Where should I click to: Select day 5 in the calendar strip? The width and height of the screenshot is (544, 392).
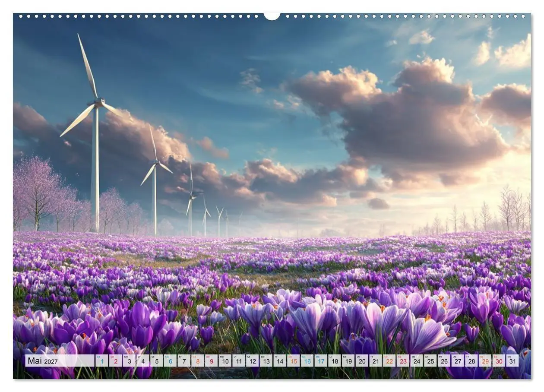coord(156,360)
